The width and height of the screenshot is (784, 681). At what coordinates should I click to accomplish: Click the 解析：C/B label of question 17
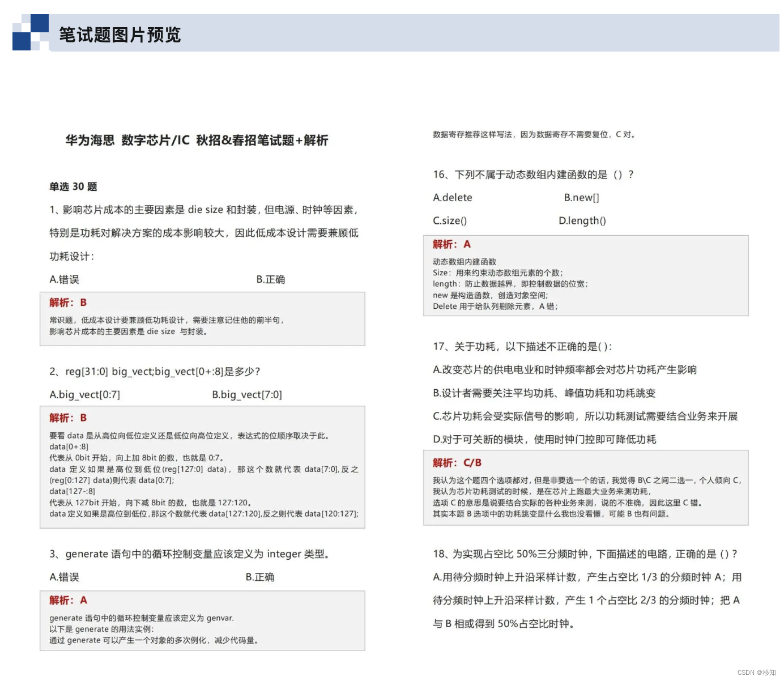[457, 463]
